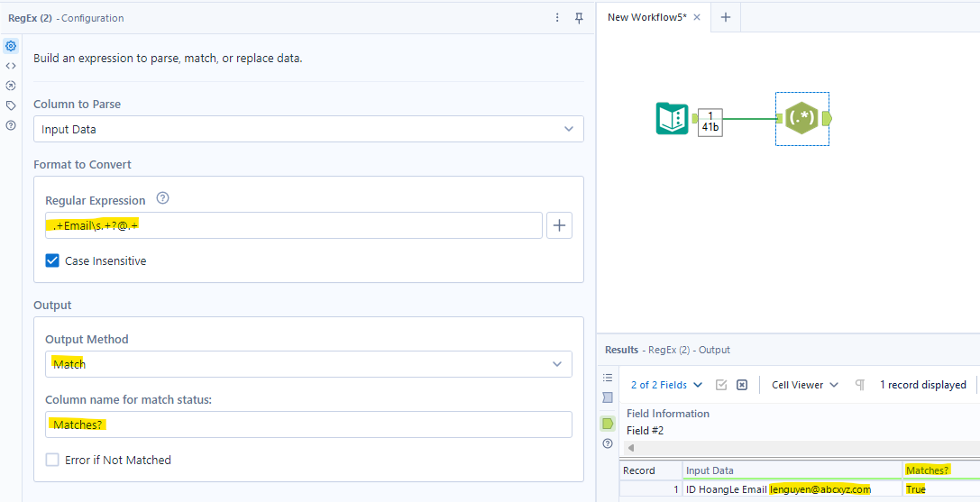Uncheck the Case Insensitive checkbox
Screen dimensions: 980x502
[x=53, y=261]
